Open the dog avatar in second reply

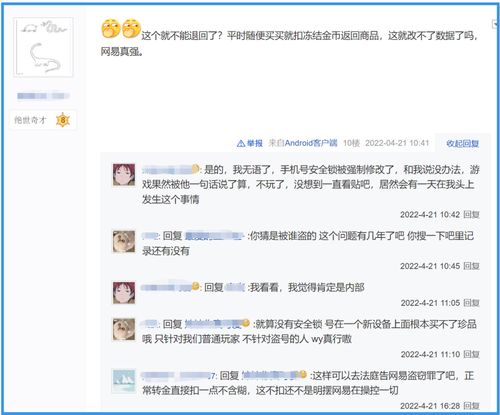click(124, 241)
